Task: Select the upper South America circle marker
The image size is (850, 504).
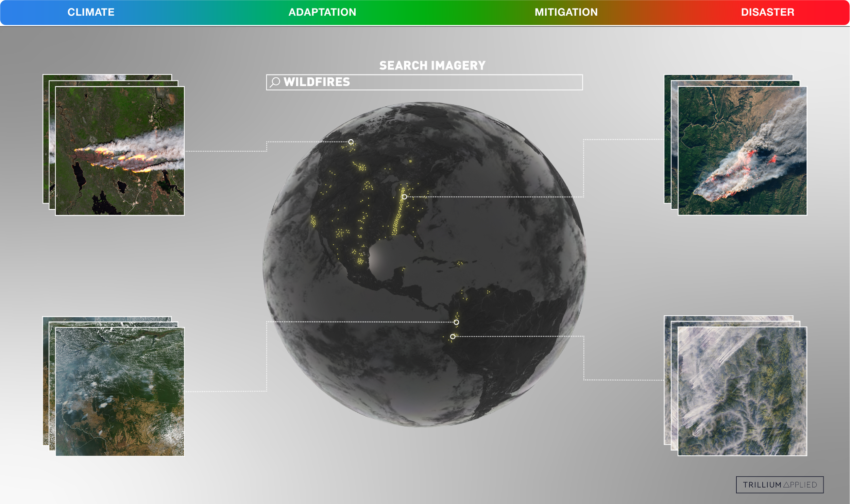Action: (456, 322)
